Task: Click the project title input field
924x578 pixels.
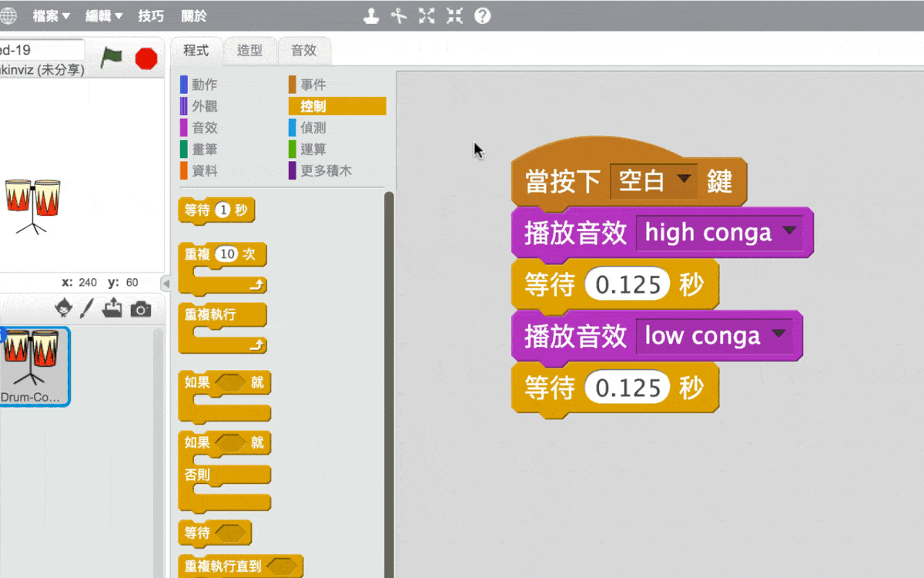Action: click(42, 50)
